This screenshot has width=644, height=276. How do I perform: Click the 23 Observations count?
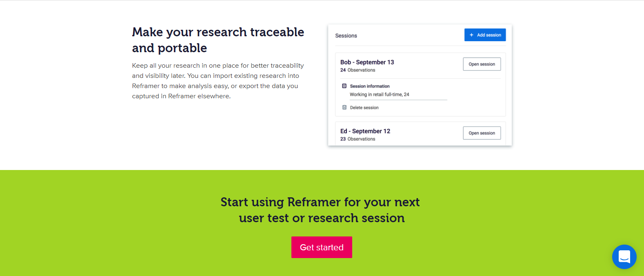(x=358, y=139)
